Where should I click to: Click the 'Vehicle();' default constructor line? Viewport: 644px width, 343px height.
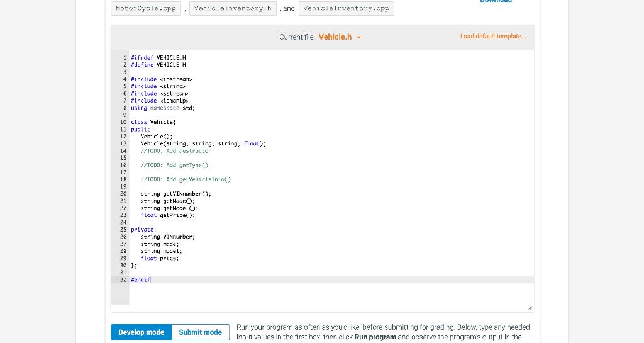point(157,137)
